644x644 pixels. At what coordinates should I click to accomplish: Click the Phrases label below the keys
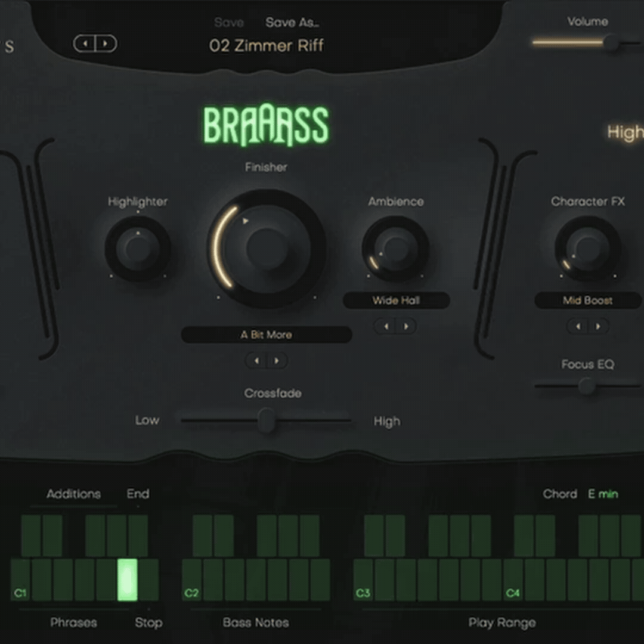click(x=73, y=623)
